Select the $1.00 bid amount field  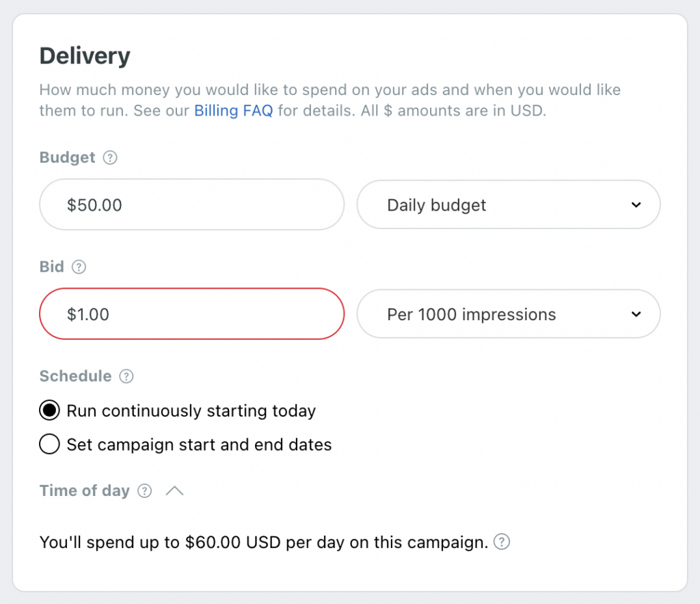coord(191,314)
